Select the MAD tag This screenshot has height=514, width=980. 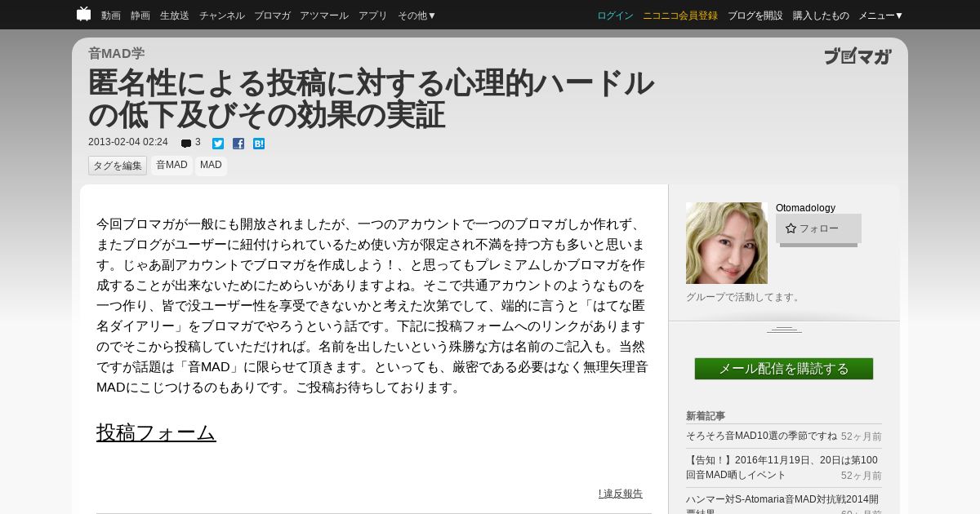coord(211,166)
